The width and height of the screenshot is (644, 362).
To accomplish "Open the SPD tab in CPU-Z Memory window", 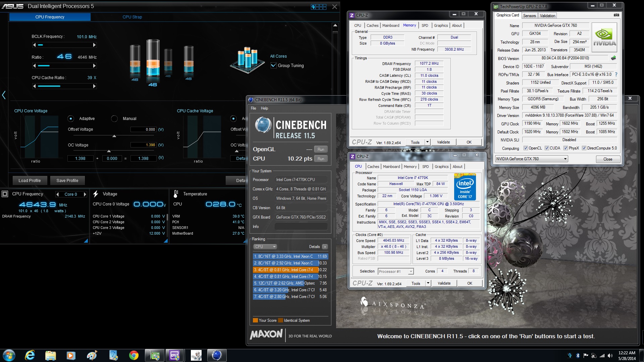I will click(425, 25).
